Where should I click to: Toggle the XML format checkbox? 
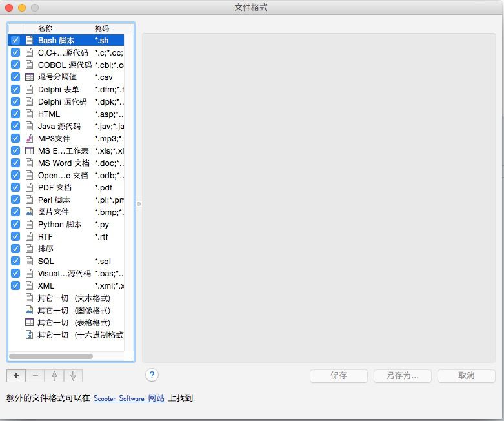click(15, 285)
